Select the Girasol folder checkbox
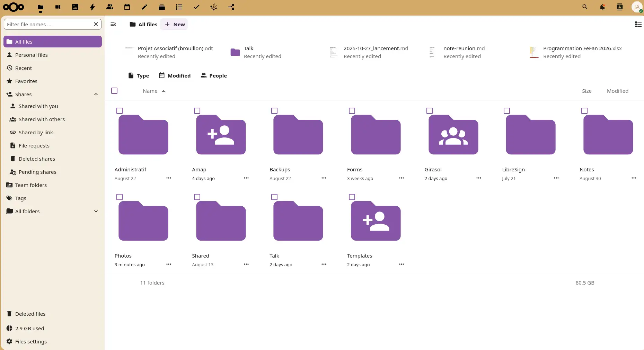This screenshot has height=350, width=644. point(430,111)
